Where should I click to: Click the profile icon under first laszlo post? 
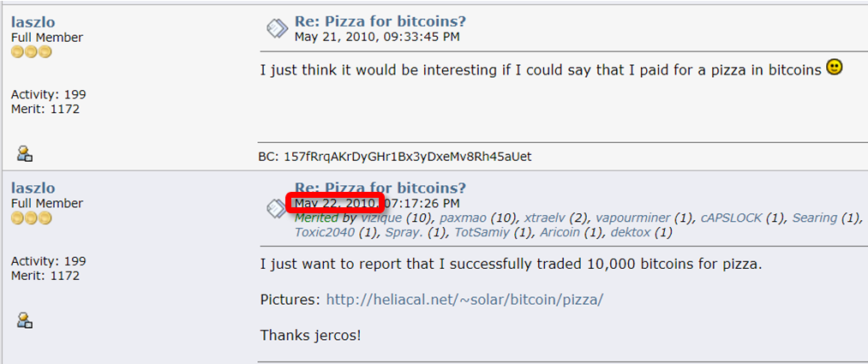tap(25, 154)
